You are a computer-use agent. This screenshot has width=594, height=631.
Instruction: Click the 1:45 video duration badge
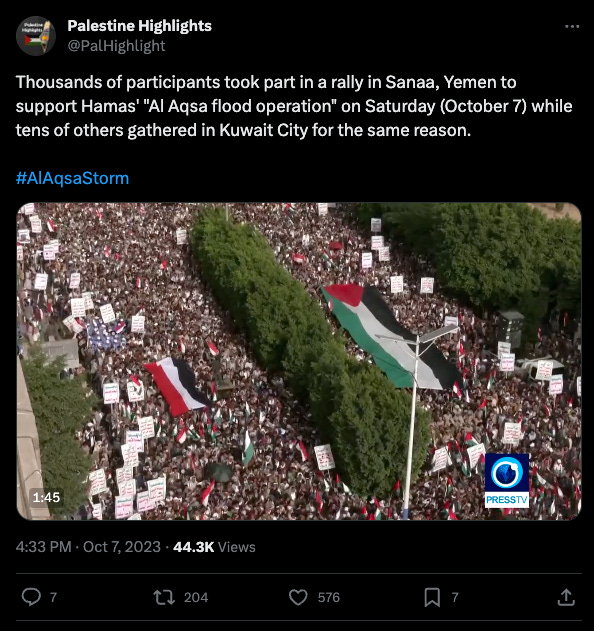tap(46, 497)
